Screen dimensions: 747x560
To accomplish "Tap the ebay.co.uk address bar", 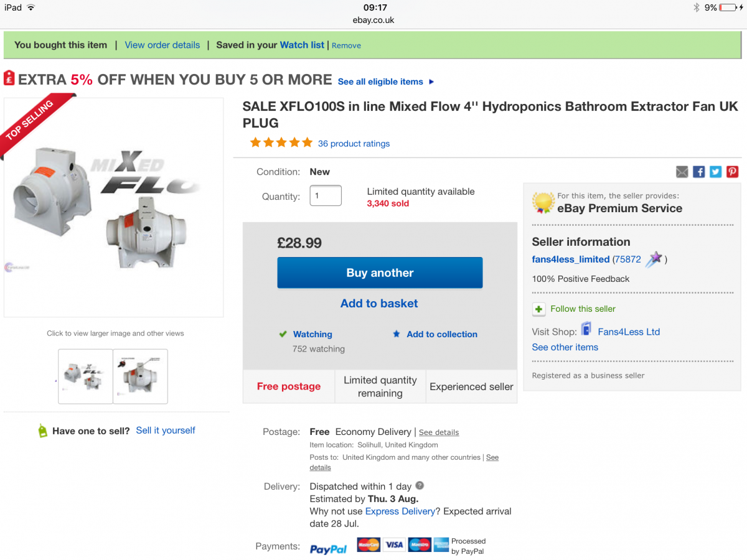I will [x=374, y=20].
